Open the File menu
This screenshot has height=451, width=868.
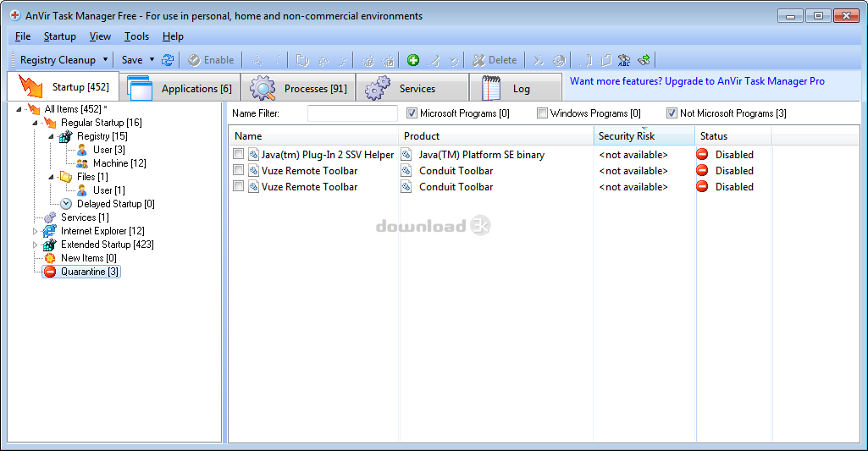(23, 36)
